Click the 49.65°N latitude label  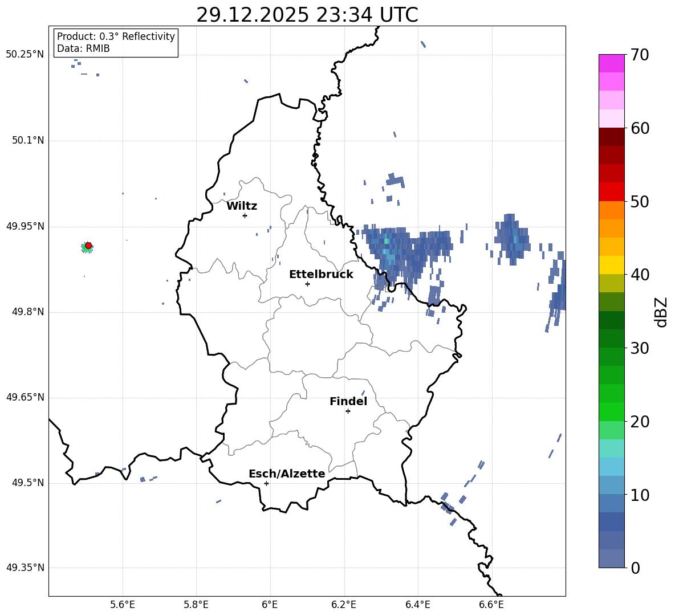tap(25, 397)
